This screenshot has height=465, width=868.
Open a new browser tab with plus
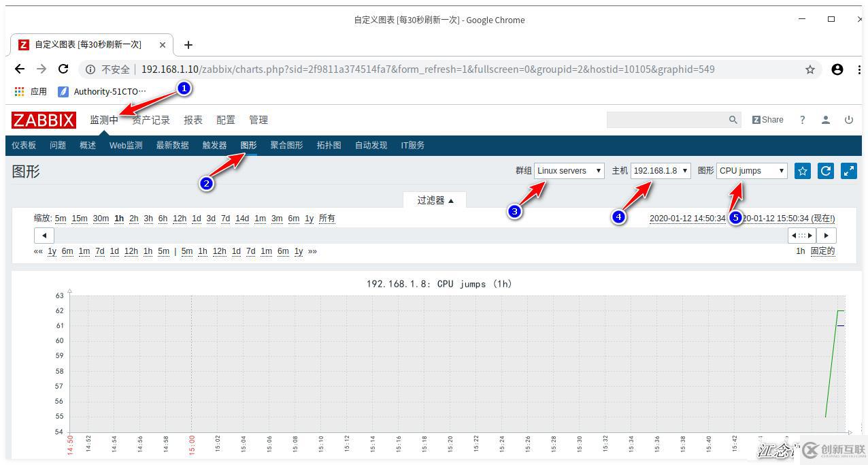188,45
